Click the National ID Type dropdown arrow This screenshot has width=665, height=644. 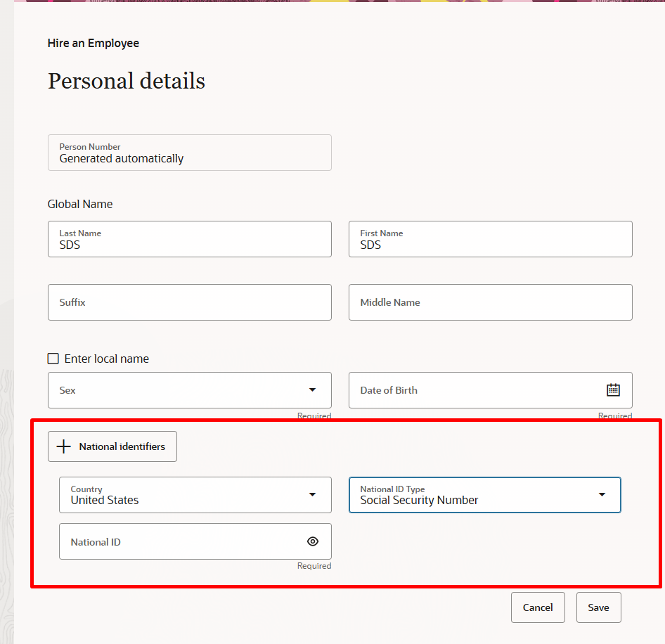[602, 494]
